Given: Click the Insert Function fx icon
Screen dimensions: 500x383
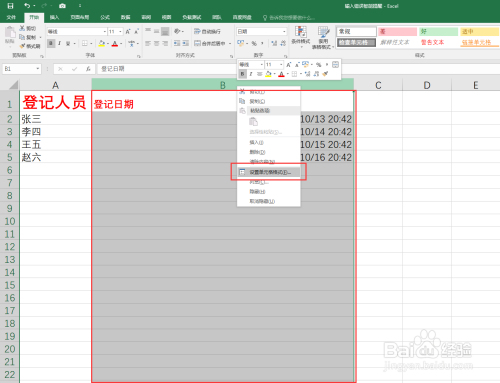Looking at the screenshot, I should coord(88,69).
